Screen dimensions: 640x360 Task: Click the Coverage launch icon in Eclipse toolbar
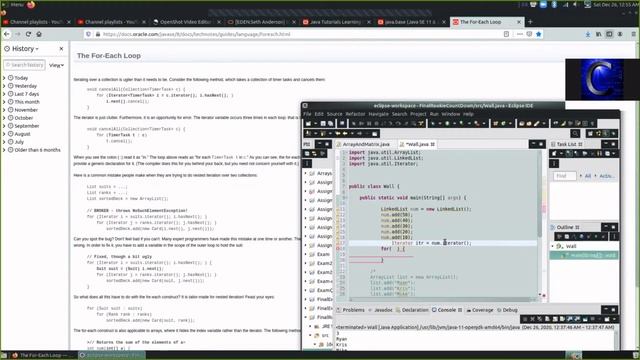pyautogui.click(x=461, y=123)
